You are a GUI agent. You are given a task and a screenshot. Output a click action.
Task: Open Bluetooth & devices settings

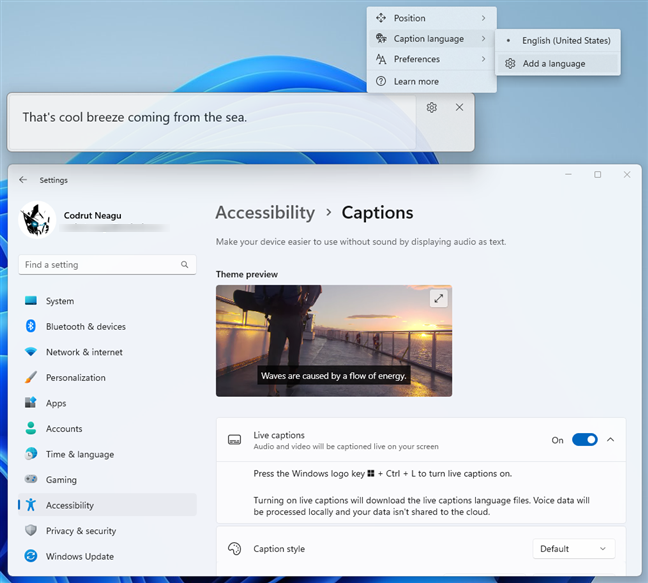(x=107, y=326)
